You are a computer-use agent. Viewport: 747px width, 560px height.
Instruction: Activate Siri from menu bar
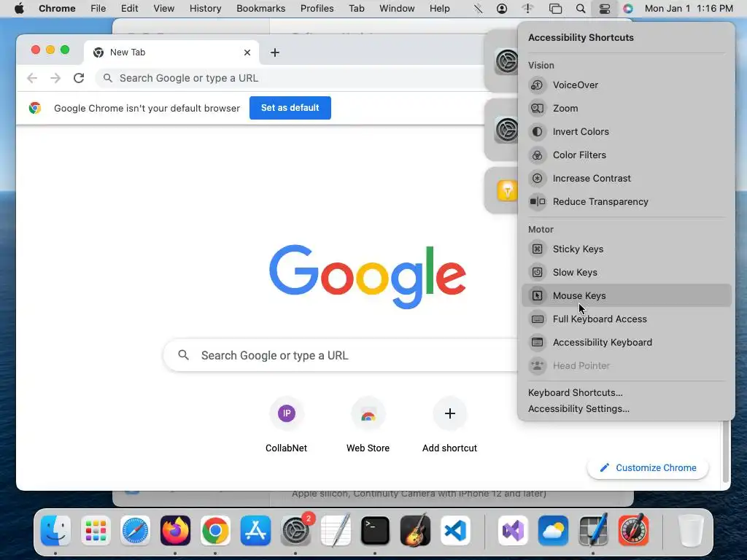click(x=628, y=9)
